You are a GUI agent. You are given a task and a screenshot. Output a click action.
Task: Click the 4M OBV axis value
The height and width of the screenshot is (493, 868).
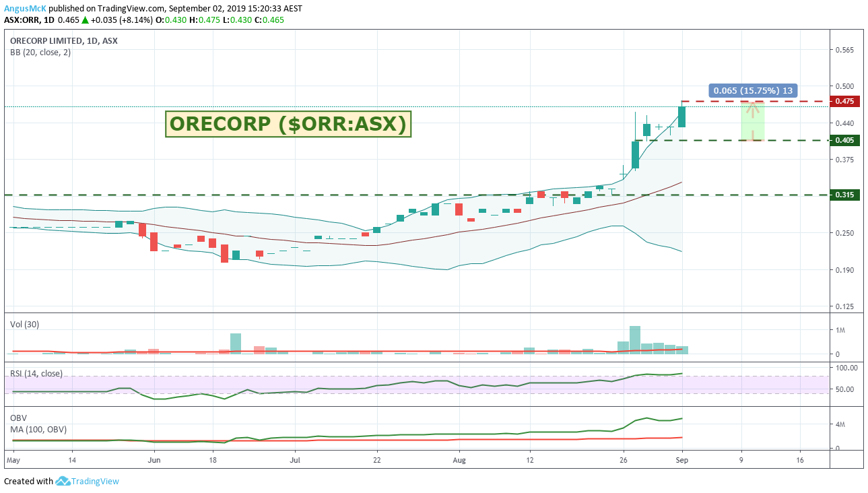[x=841, y=424]
